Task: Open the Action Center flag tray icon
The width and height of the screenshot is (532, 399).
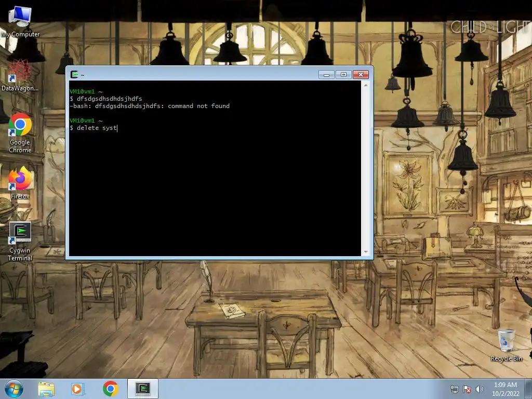Action: tap(467, 389)
